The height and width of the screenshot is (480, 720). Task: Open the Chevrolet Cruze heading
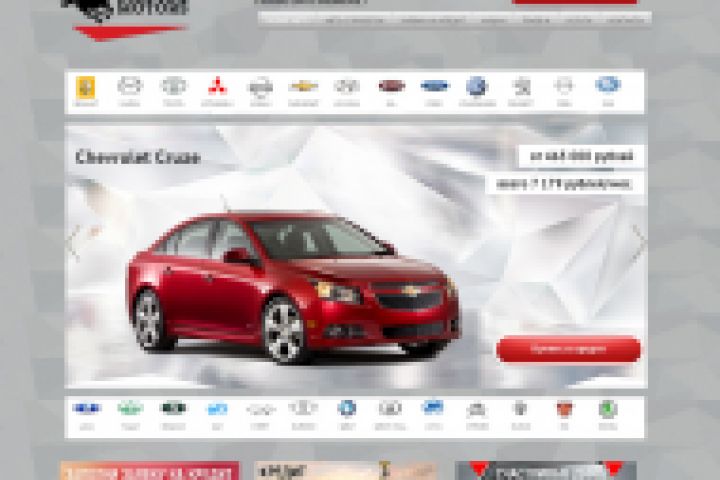coord(138,157)
